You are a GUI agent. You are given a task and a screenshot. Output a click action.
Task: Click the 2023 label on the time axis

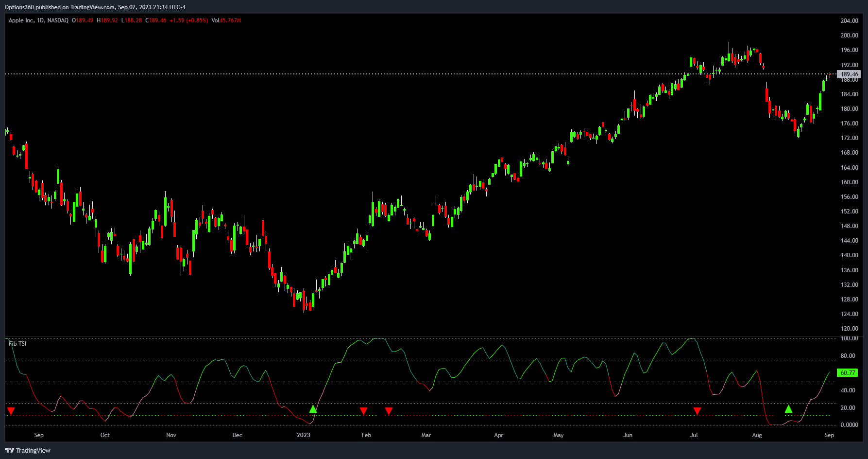tap(304, 435)
